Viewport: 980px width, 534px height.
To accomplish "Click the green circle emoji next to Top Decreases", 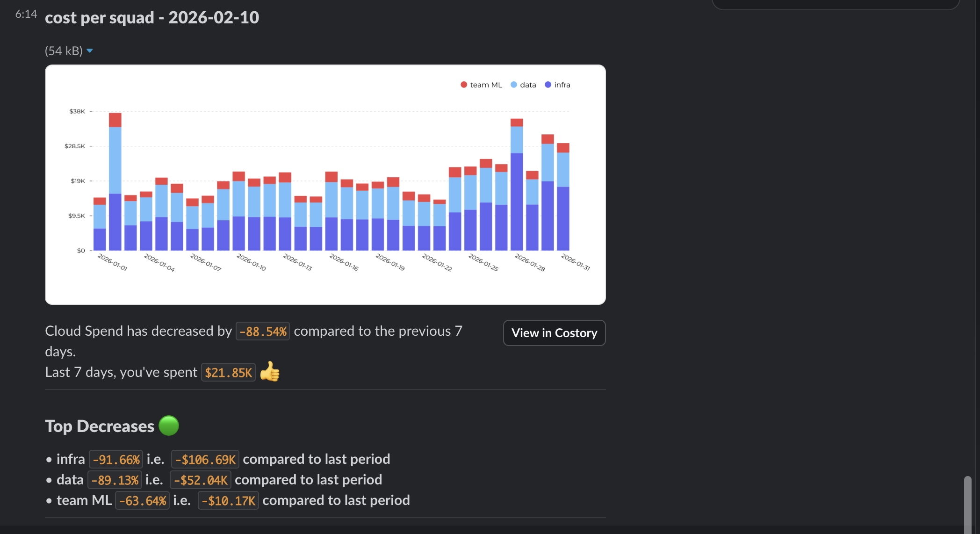I will 169,426.
